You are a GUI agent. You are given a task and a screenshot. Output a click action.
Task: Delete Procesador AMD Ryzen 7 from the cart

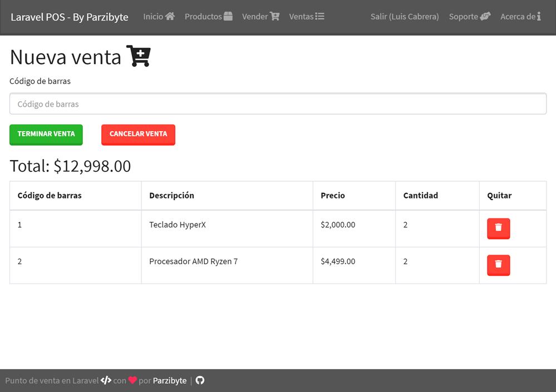click(498, 265)
